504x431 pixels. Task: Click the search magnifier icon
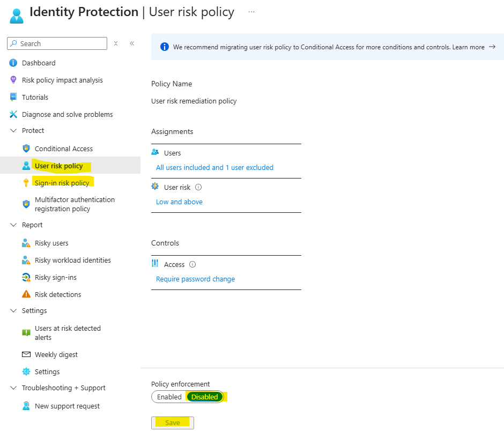[x=13, y=43]
